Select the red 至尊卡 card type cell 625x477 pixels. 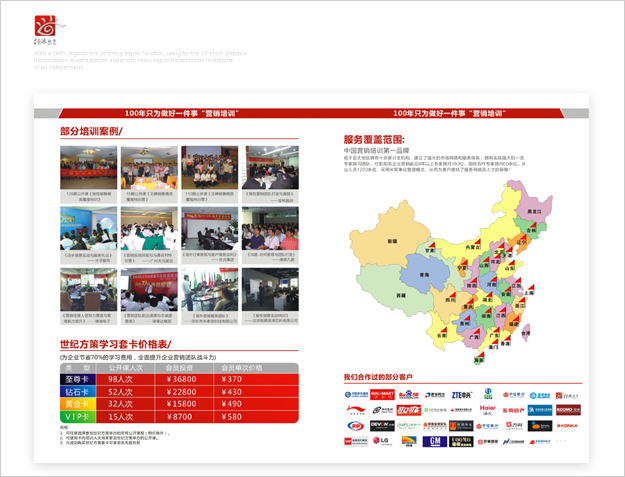(x=78, y=379)
